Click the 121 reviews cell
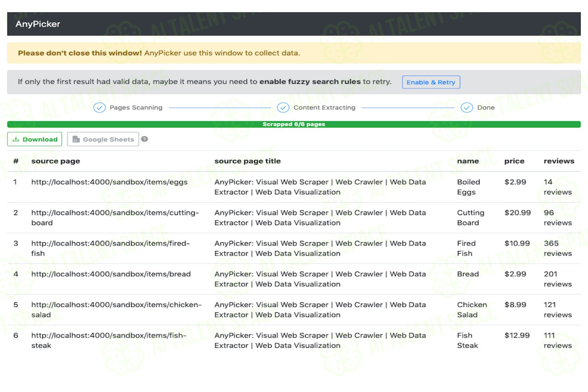The height and width of the screenshot is (392, 588). pyautogui.click(x=558, y=310)
